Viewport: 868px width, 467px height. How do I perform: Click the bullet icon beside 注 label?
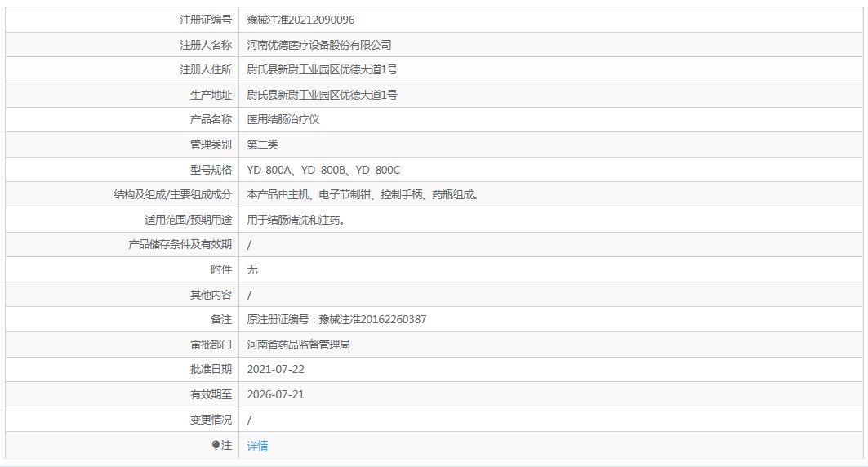pos(216,445)
